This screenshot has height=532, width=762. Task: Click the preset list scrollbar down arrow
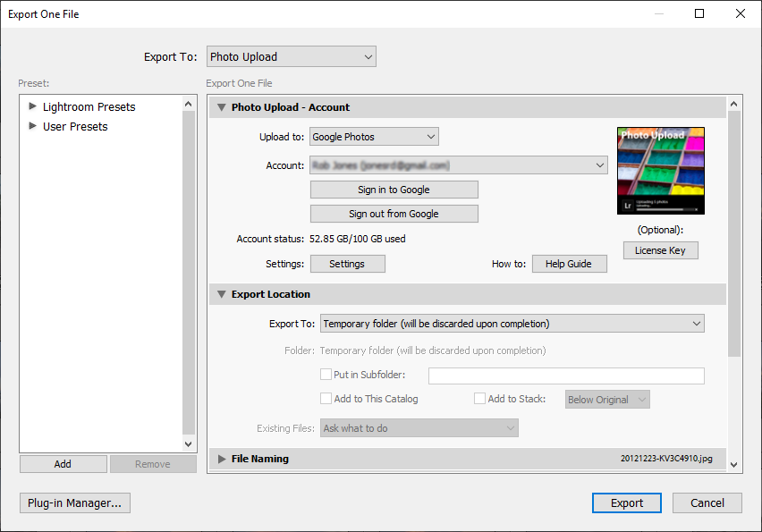188,443
